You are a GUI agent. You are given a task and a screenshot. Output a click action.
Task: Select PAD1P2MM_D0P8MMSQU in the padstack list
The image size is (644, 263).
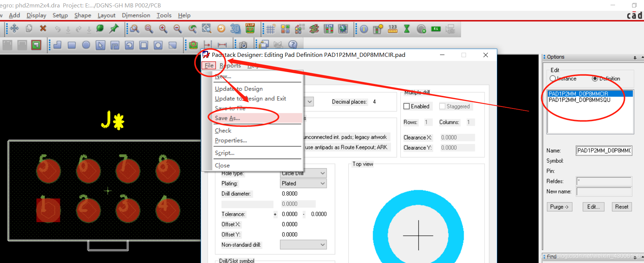tap(579, 100)
